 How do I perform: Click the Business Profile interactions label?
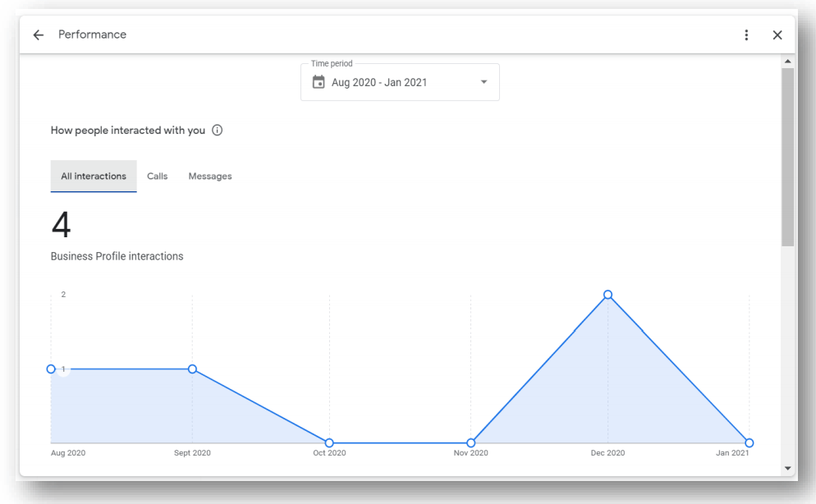coord(117,256)
